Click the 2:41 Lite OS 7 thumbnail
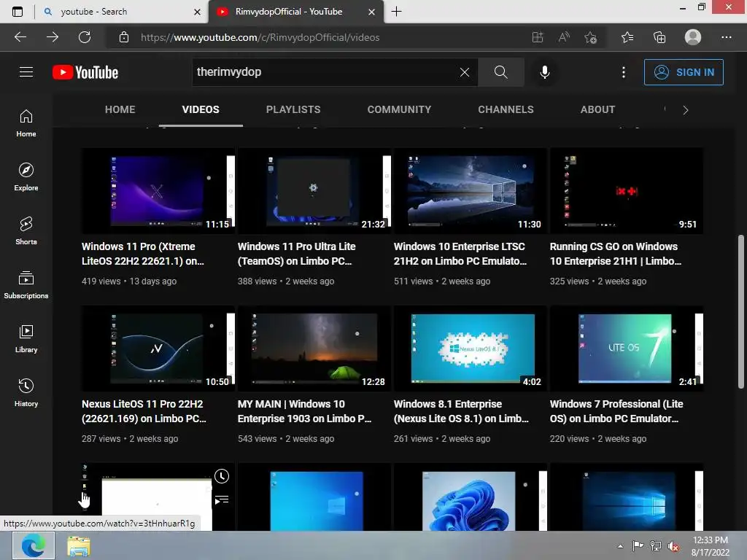 [x=626, y=348]
